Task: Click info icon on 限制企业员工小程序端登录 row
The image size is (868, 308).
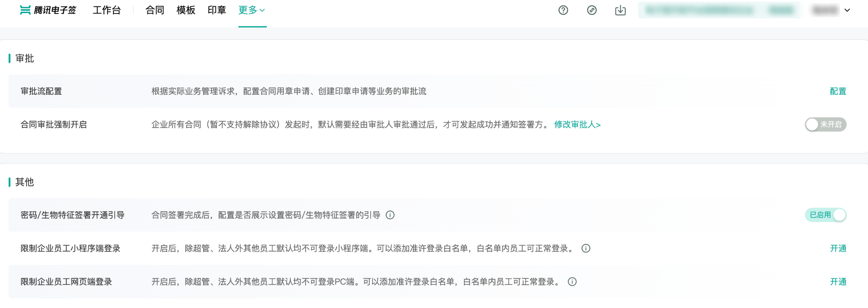Action: pos(586,248)
